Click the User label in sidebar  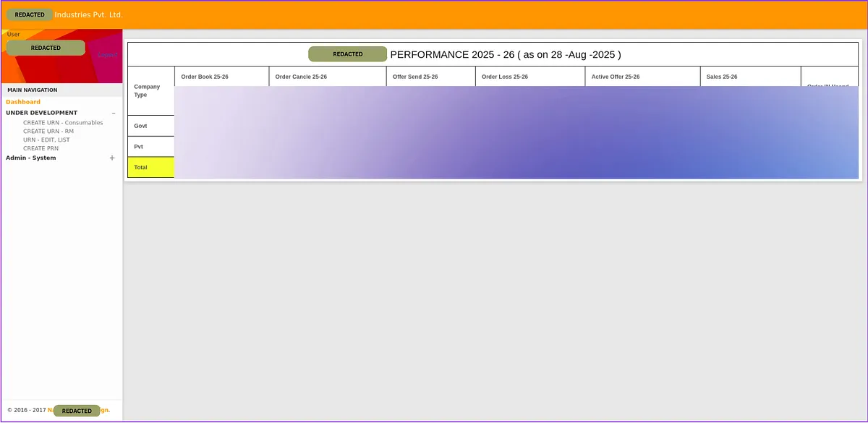pos(14,34)
